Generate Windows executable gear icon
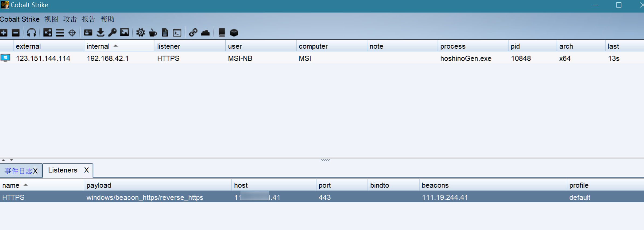Viewport: 644px width, 230px height. pos(140,33)
